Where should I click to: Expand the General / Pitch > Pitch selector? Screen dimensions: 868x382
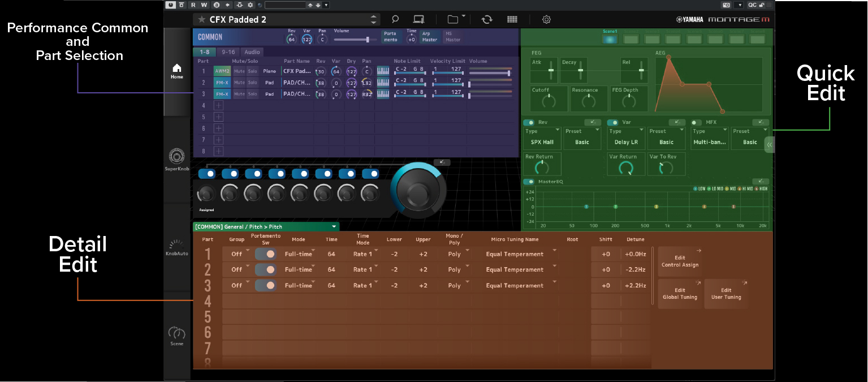(265, 226)
